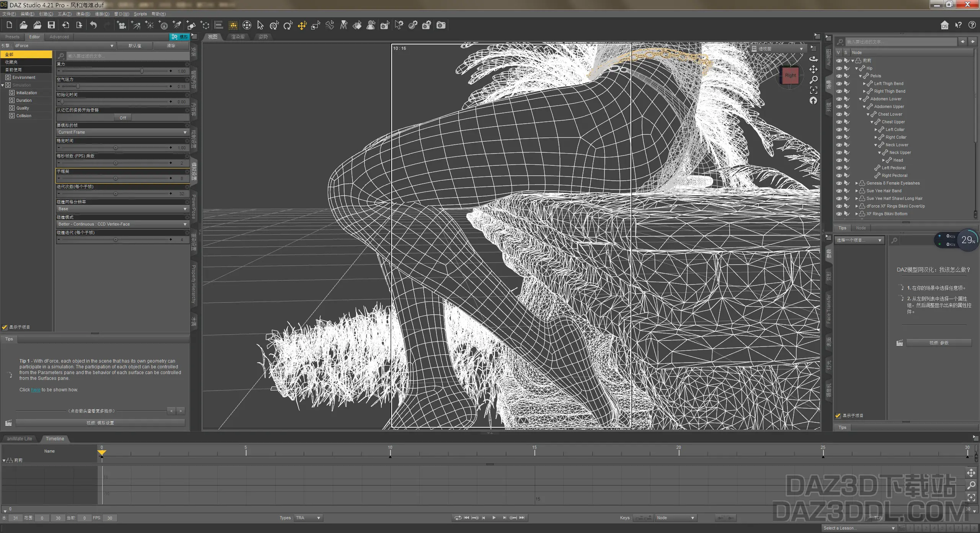Open Render Settings camera-gear icon

(x=426, y=25)
